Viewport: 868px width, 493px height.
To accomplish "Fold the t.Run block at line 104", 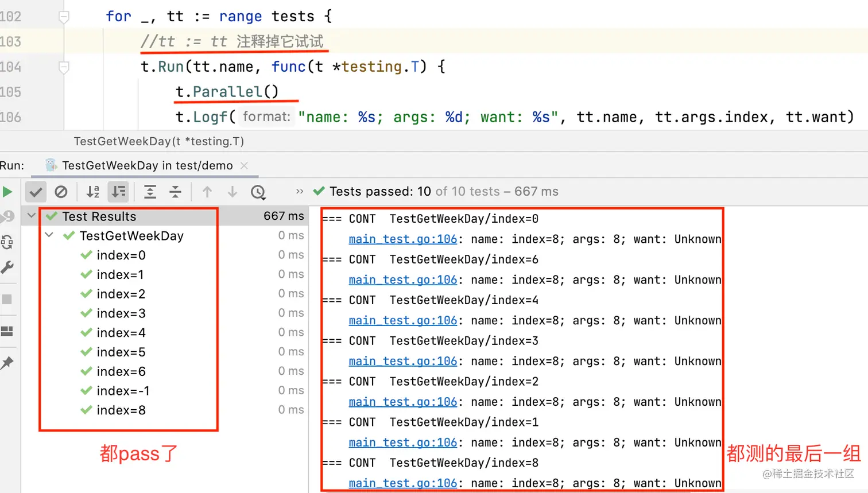I will (x=64, y=67).
